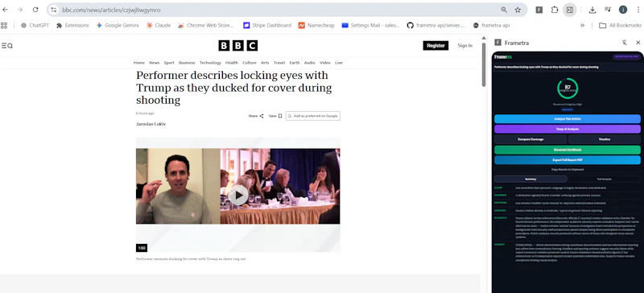Screen dimensions: 644x293
Task: Bookmark this page with the star icon
Action: pos(518,10)
